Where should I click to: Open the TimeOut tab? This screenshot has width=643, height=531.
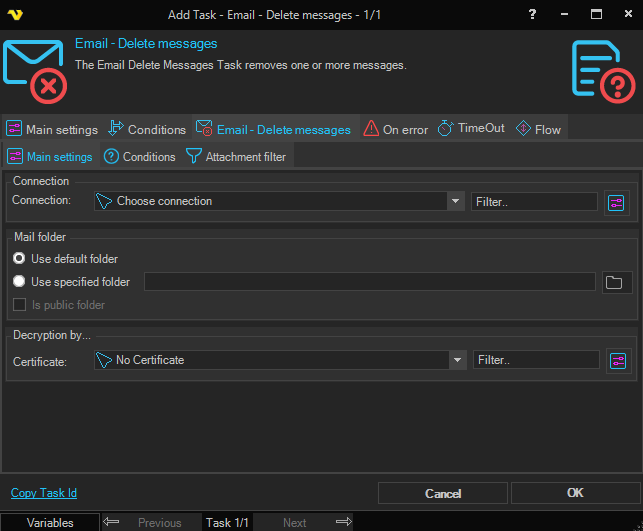(x=471, y=129)
